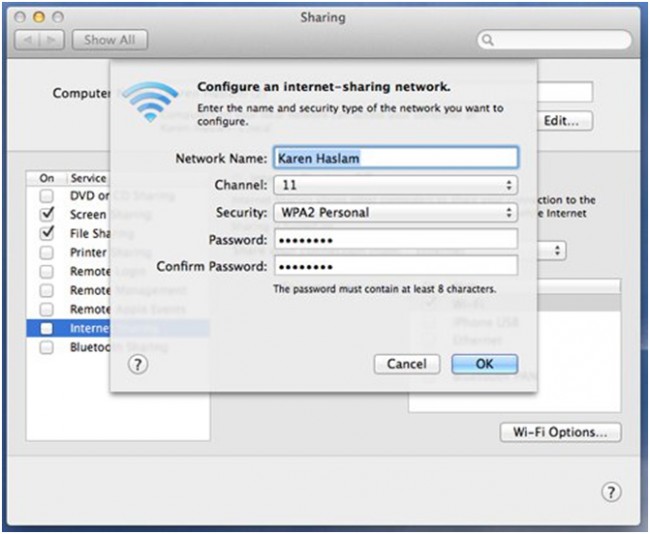The width and height of the screenshot is (650, 534).
Task: Open Wi-Fi Options
Action: tap(560, 432)
